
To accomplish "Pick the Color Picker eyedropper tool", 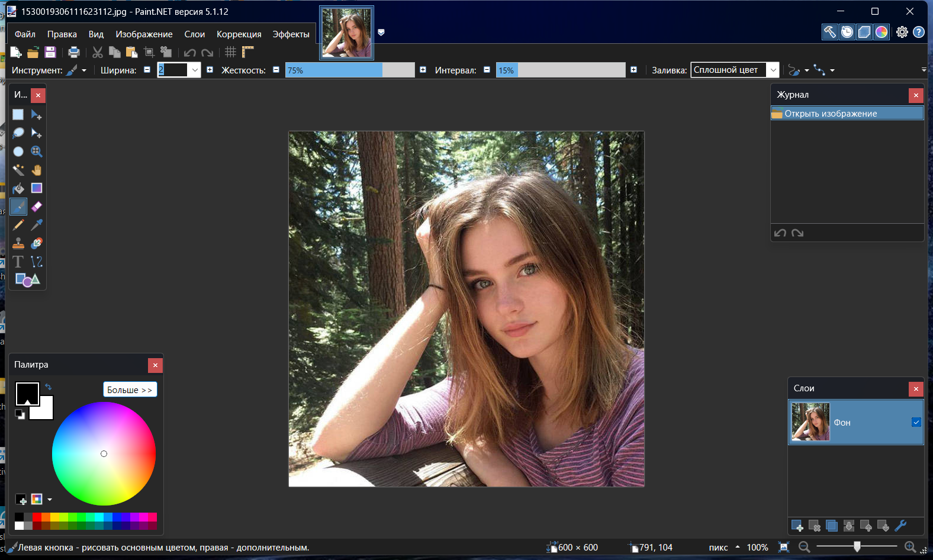I will click(37, 225).
